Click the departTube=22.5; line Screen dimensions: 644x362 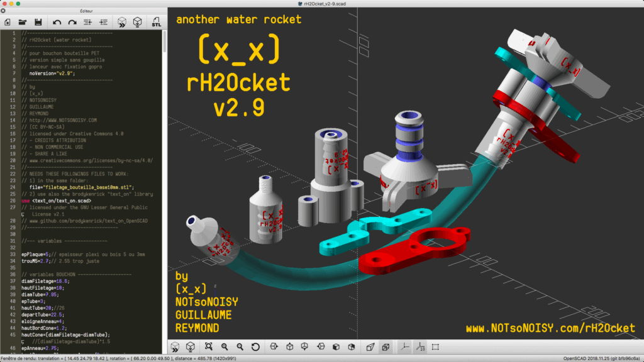43,315
